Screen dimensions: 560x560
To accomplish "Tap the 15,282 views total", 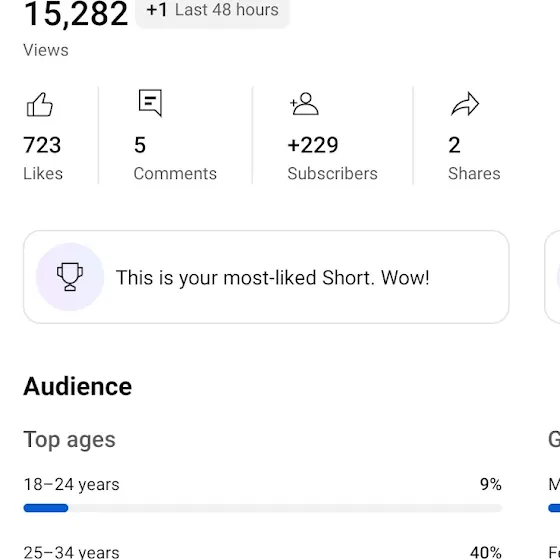I will [x=76, y=14].
